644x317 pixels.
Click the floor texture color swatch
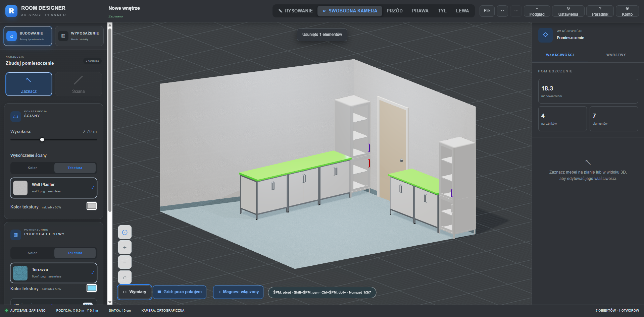[x=92, y=288]
